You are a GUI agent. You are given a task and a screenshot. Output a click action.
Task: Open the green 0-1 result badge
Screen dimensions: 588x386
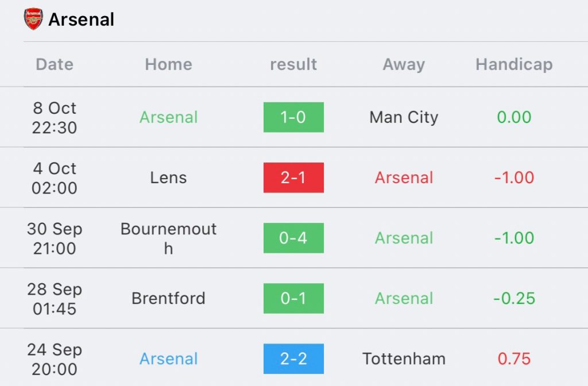point(293,298)
